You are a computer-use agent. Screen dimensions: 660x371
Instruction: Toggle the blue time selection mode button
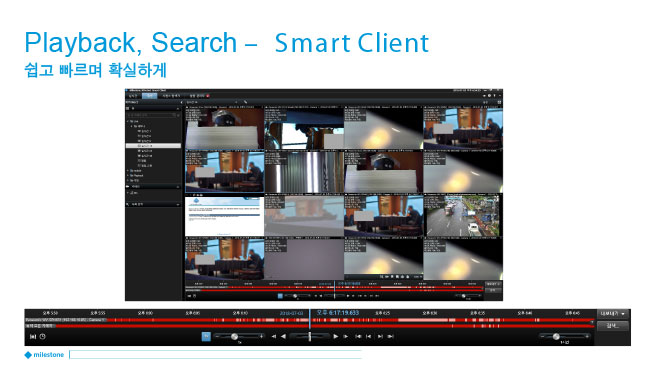pyautogui.click(x=206, y=336)
